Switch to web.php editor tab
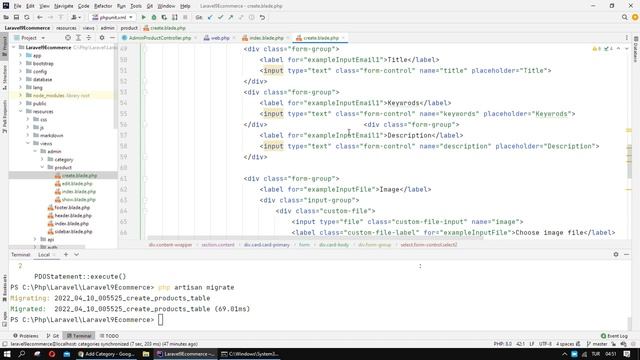The height and width of the screenshot is (360, 640). point(220,38)
